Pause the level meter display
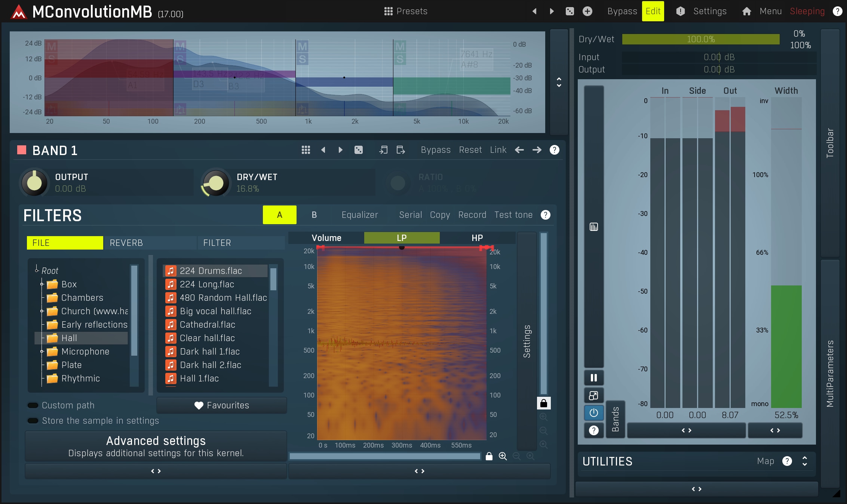Viewport: 847px width, 504px height. pos(593,378)
